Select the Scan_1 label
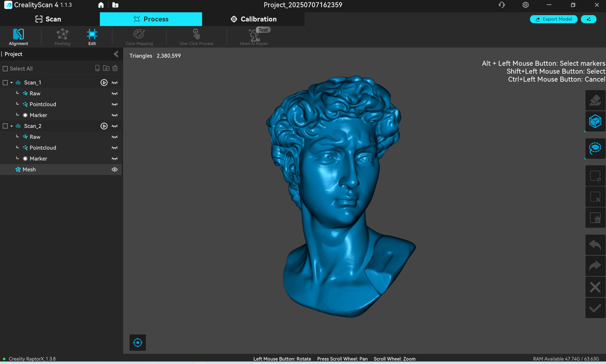Image resolution: width=606 pixels, height=364 pixels. (33, 82)
